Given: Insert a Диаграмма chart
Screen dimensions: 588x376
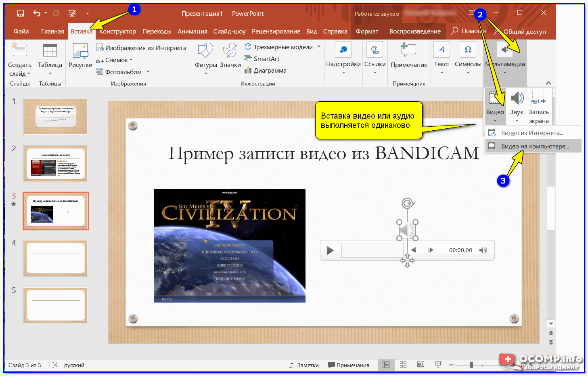Looking at the screenshot, I should 265,70.
